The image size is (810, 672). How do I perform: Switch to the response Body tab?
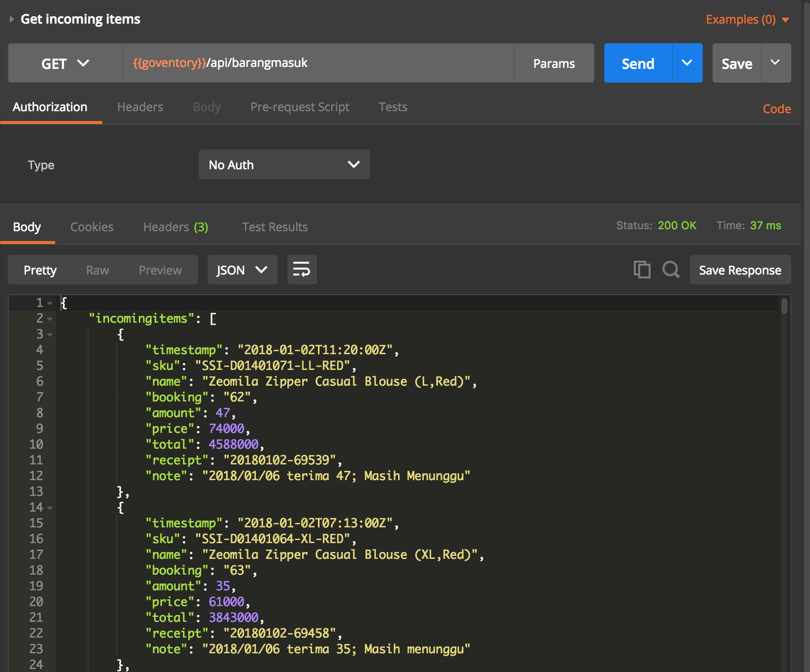tap(27, 227)
